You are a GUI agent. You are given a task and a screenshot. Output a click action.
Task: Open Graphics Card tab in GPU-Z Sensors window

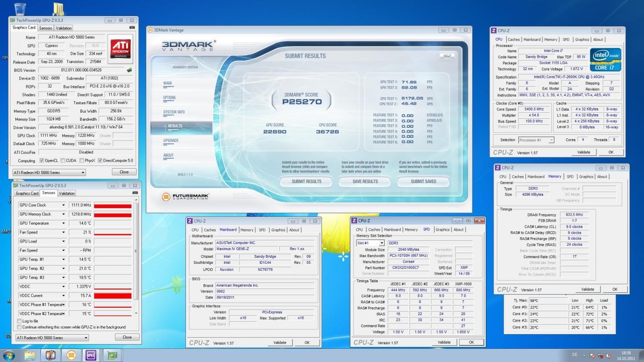pyautogui.click(x=27, y=193)
